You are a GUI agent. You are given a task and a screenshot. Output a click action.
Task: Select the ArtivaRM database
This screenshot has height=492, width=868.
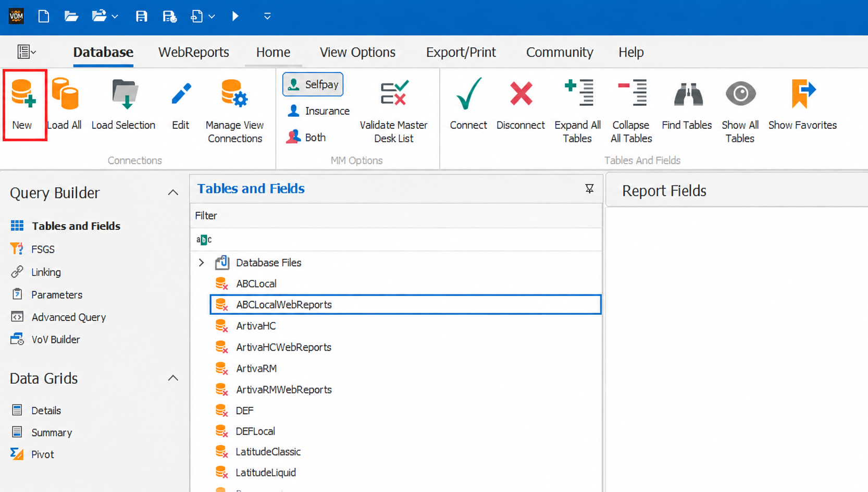[x=256, y=368]
